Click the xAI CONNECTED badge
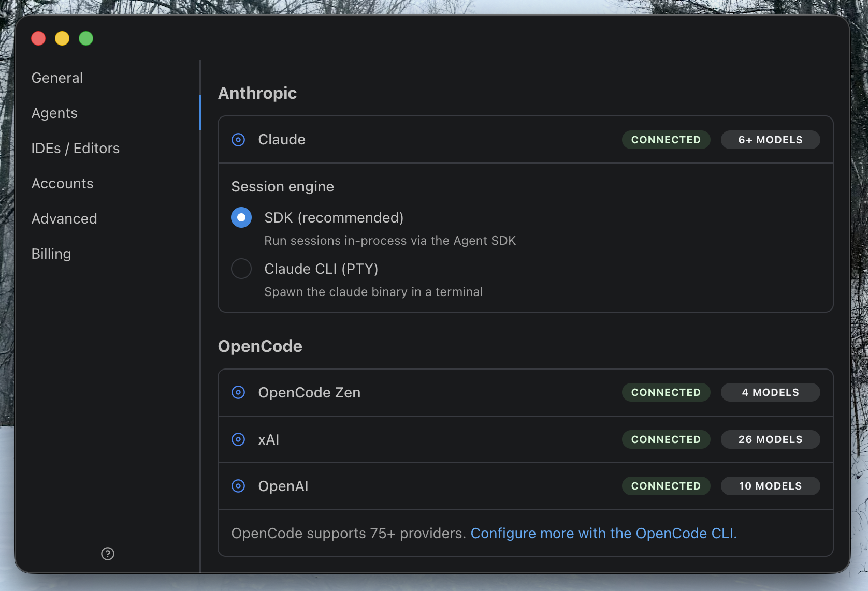 coord(666,439)
